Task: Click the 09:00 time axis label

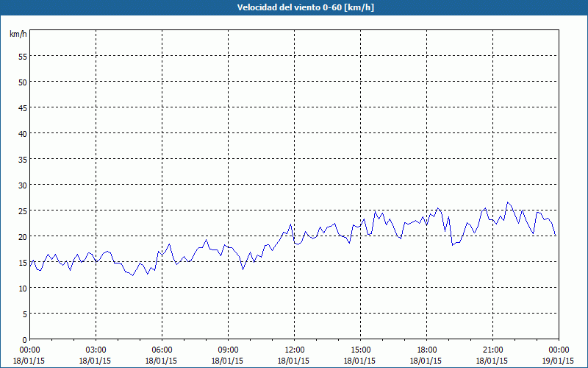Action: point(228,350)
